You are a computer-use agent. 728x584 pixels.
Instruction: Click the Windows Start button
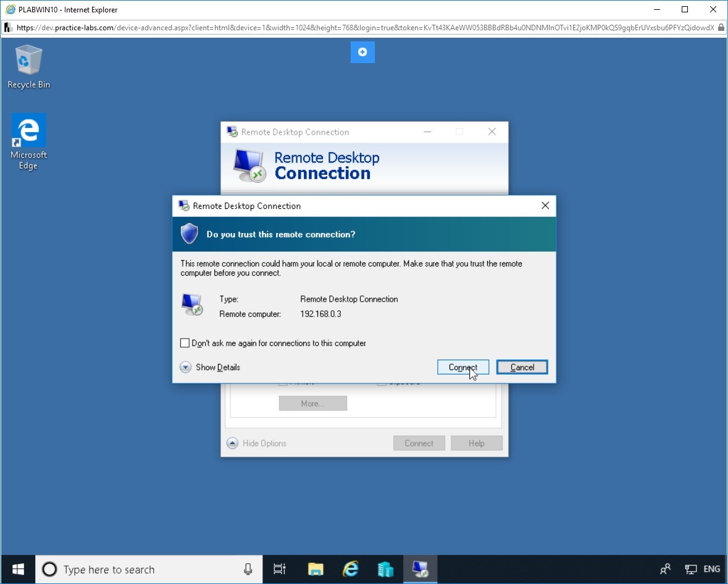(x=18, y=569)
